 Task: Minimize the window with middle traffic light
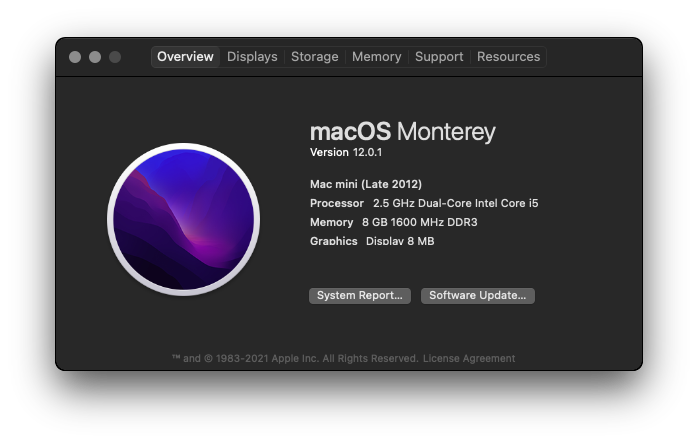[95, 57]
